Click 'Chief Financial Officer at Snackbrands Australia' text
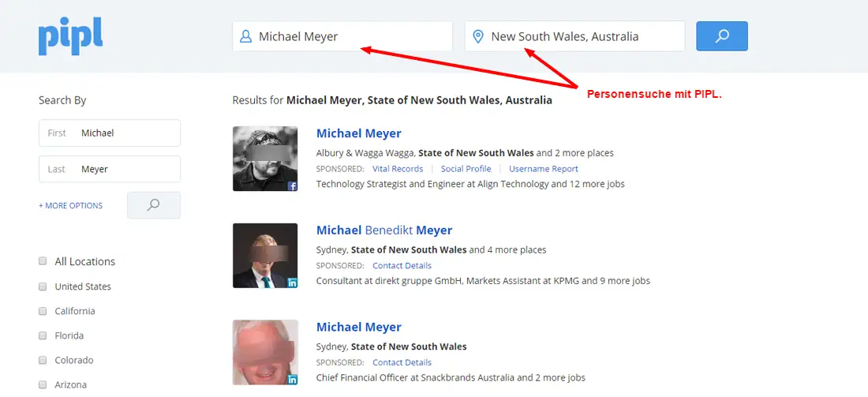This screenshot has height=397, width=868. [x=415, y=377]
